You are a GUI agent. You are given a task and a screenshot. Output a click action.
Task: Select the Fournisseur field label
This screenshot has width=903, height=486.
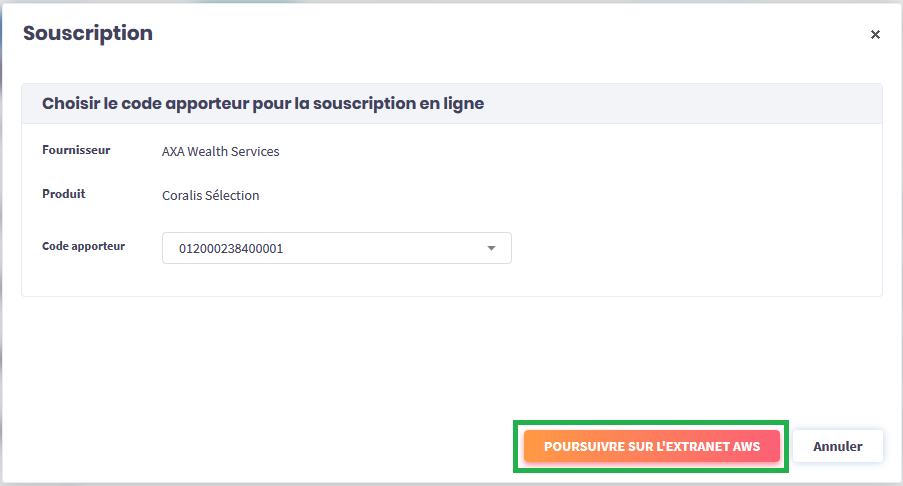(x=76, y=151)
